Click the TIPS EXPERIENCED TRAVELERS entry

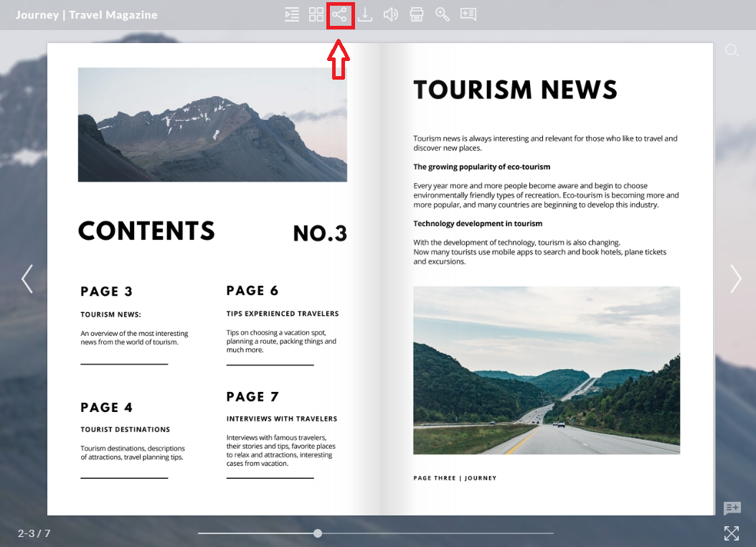[283, 314]
